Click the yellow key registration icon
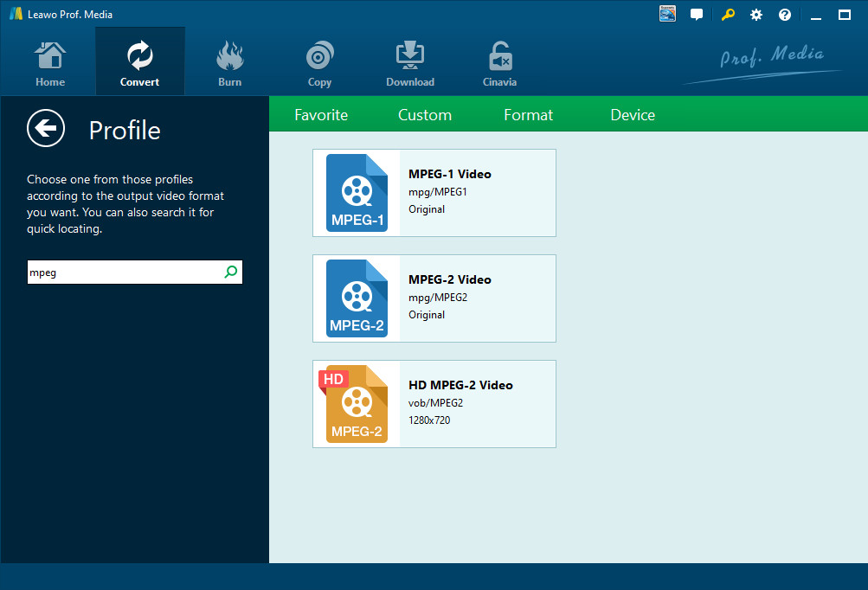This screenshot has height=590, width=868. click(727, 15)
